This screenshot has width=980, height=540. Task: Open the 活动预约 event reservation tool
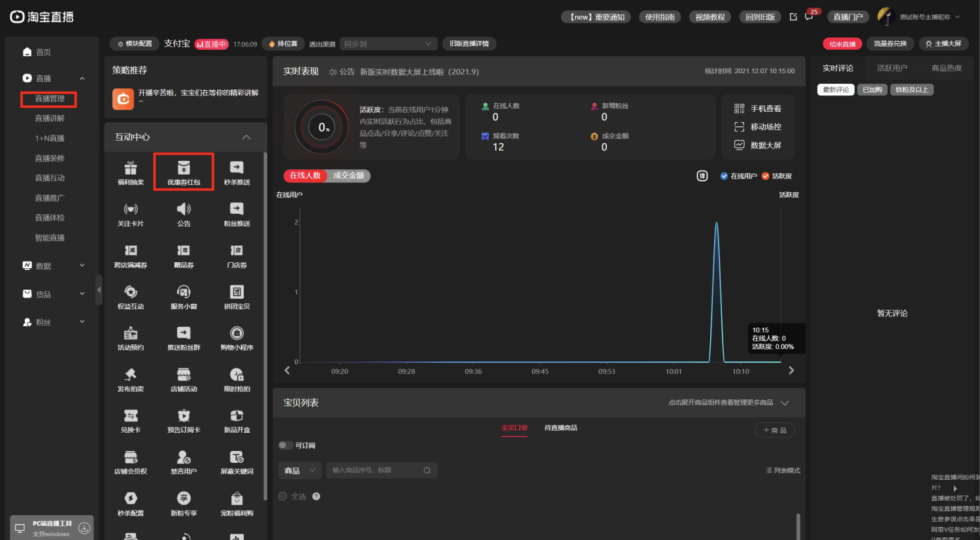point(131,339)
